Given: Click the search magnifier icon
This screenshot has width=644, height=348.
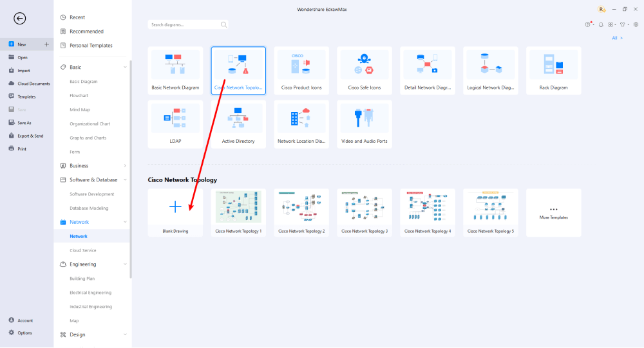Looking at the screenshot, I should pos(223,24).
